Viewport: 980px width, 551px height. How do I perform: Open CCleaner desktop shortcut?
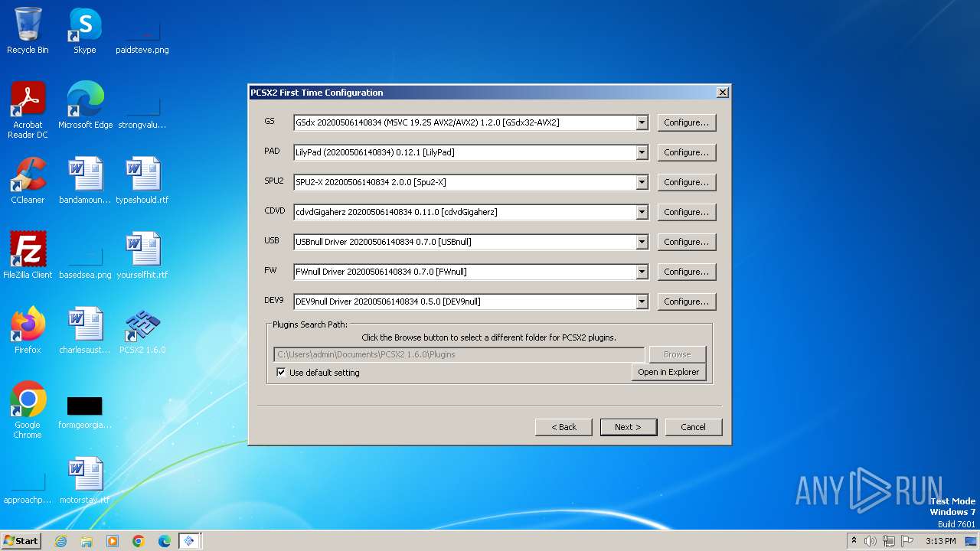[x=28, y=180]
